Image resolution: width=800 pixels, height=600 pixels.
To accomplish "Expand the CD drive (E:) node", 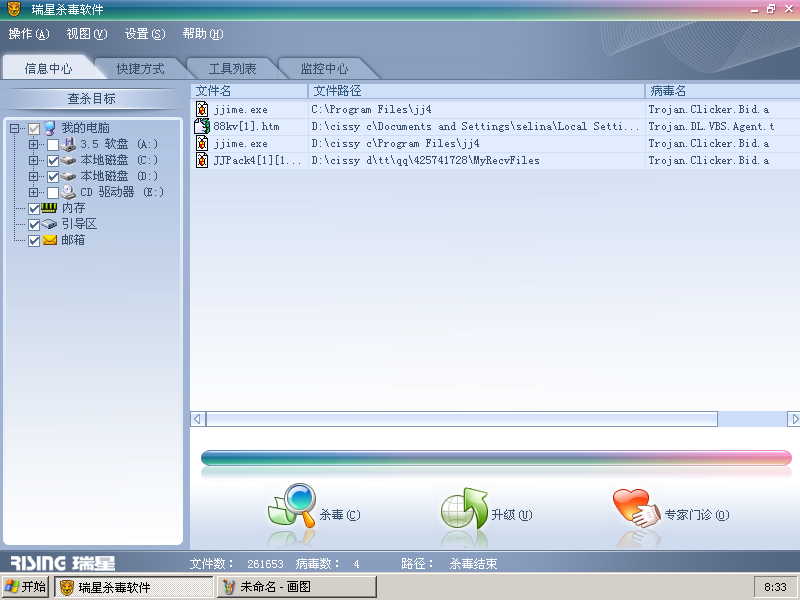I will 34,192.
